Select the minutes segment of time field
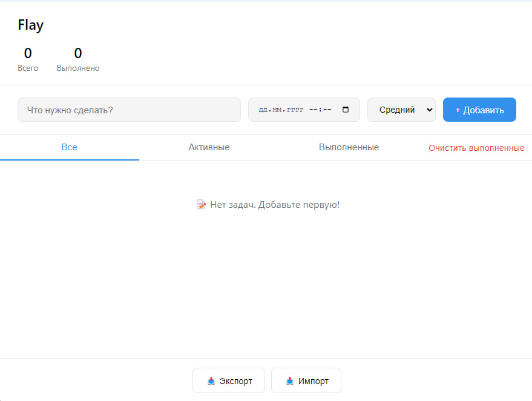 click(x=327, y=110)
